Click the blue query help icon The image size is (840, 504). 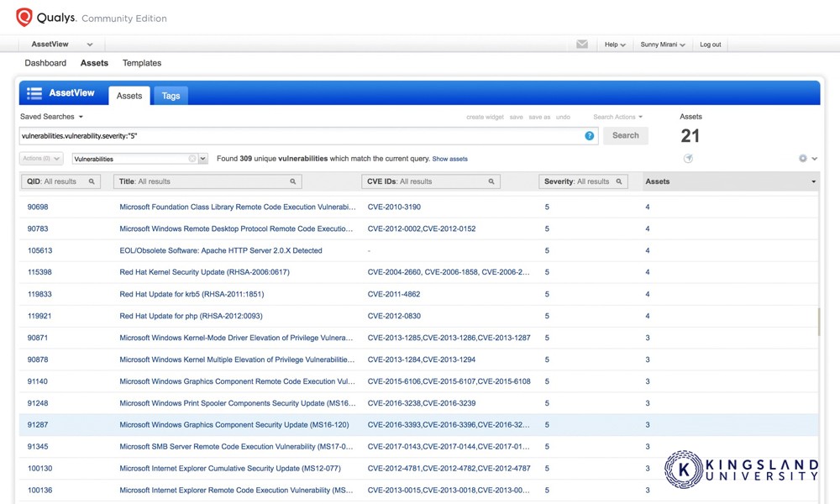coord(590,136)
